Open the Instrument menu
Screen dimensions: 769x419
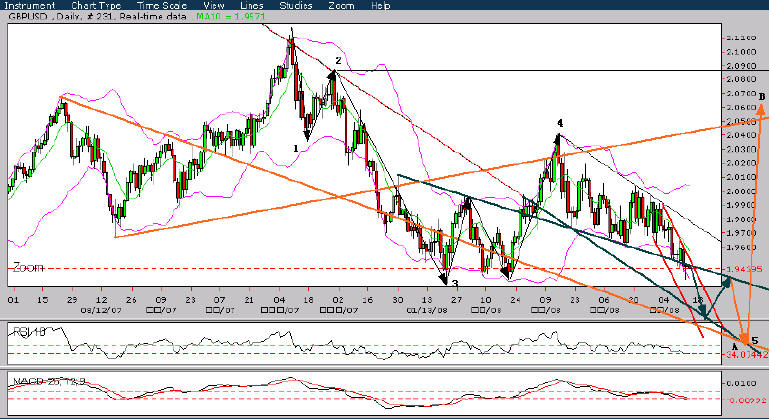pos(29,5)
